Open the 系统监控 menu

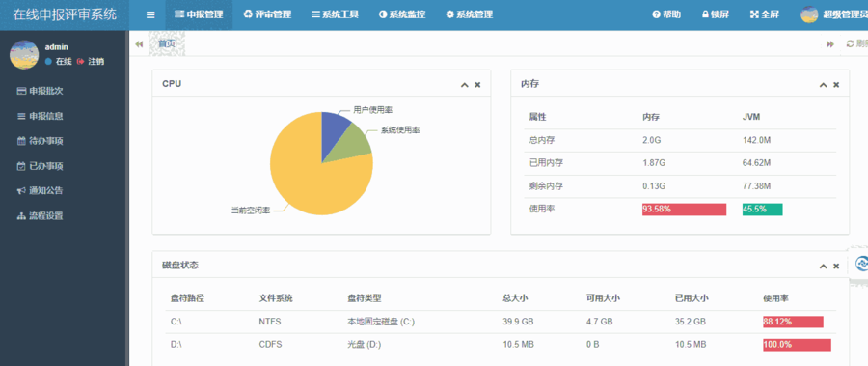point(402,15)
